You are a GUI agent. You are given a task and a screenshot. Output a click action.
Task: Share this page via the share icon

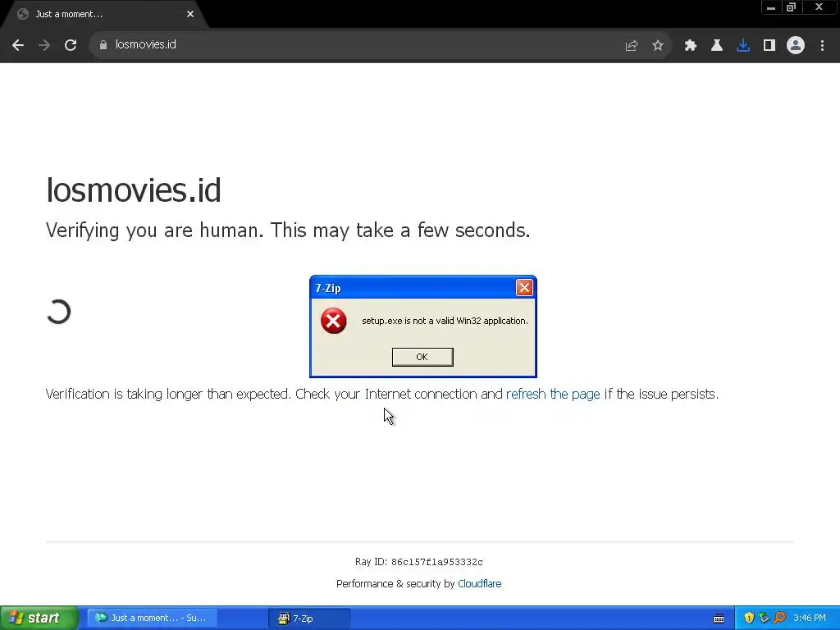pos(632,46)
